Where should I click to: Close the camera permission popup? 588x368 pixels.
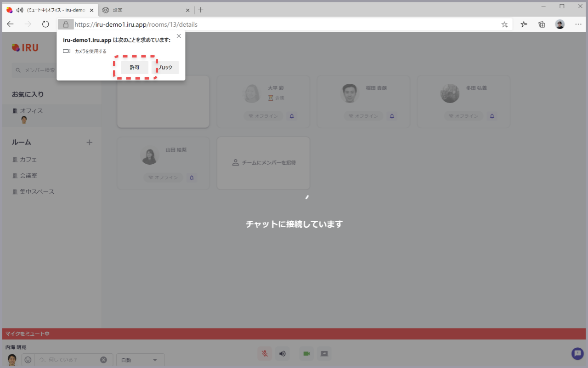(179, 36)
